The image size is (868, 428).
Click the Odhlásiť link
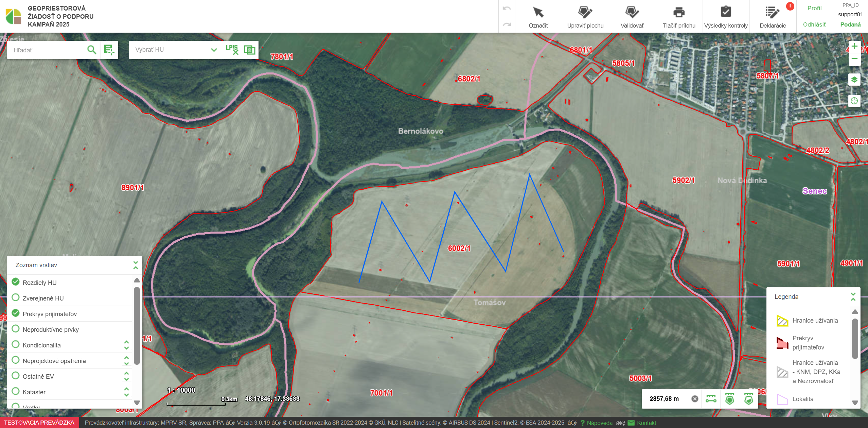coord(814,24)
